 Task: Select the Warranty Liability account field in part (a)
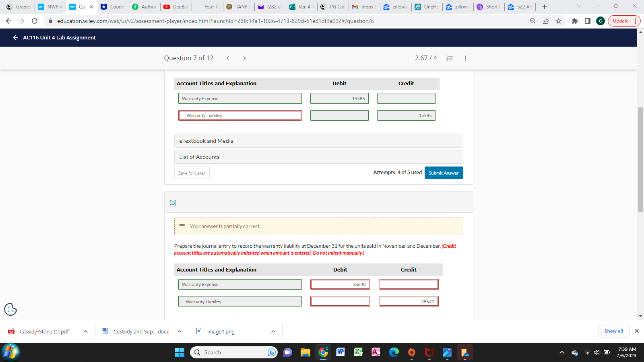240,115
